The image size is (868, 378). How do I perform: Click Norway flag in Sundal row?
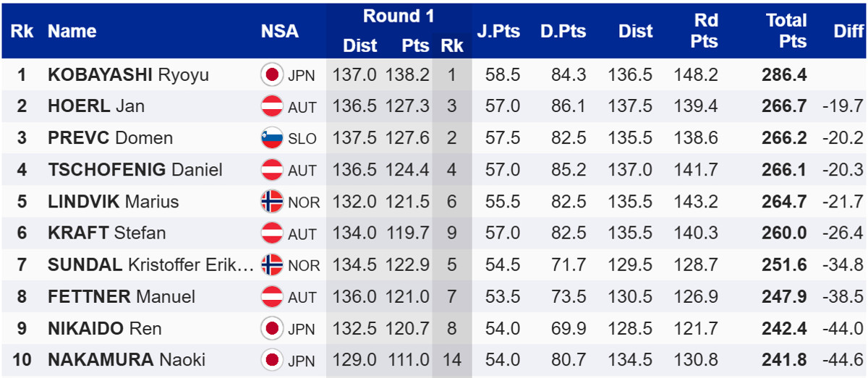272,265
